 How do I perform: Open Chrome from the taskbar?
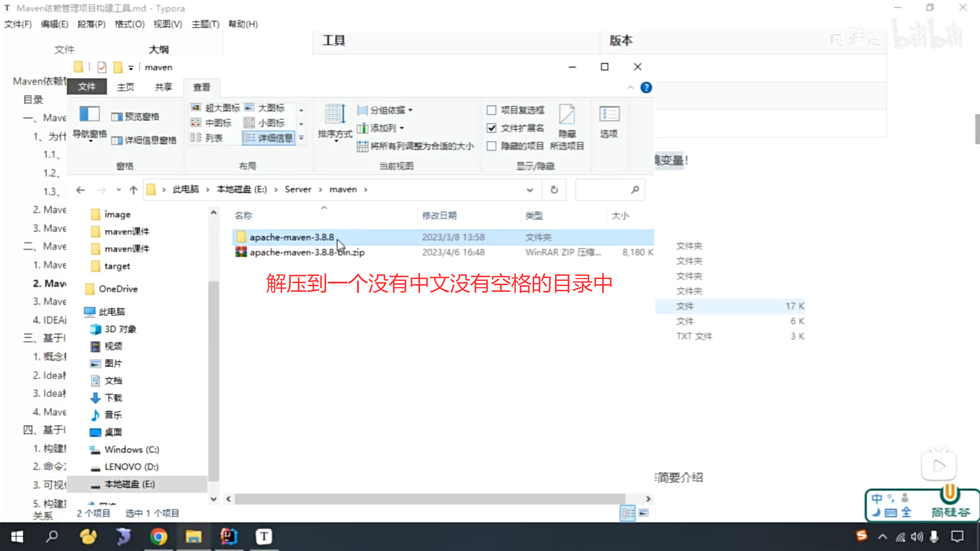point(158,537)
